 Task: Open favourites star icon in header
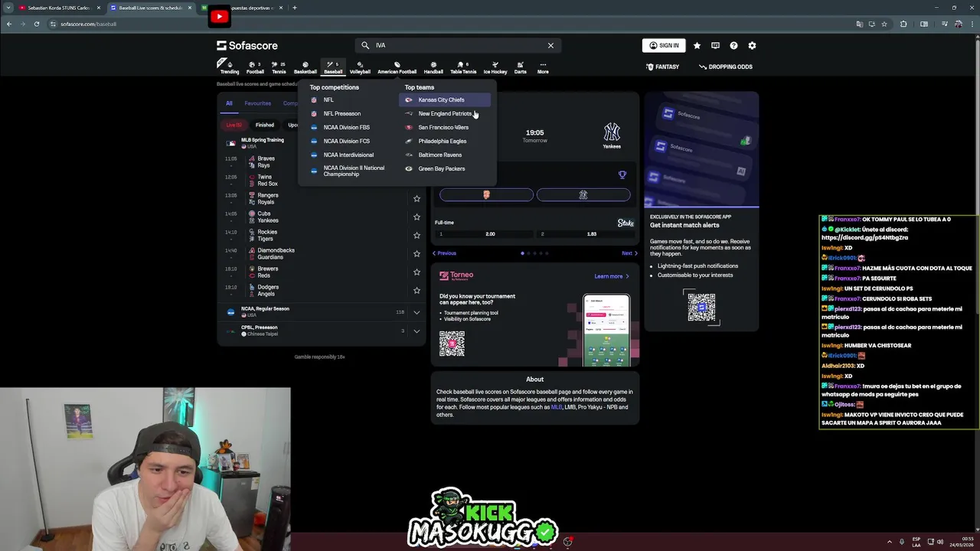(697, 45)
